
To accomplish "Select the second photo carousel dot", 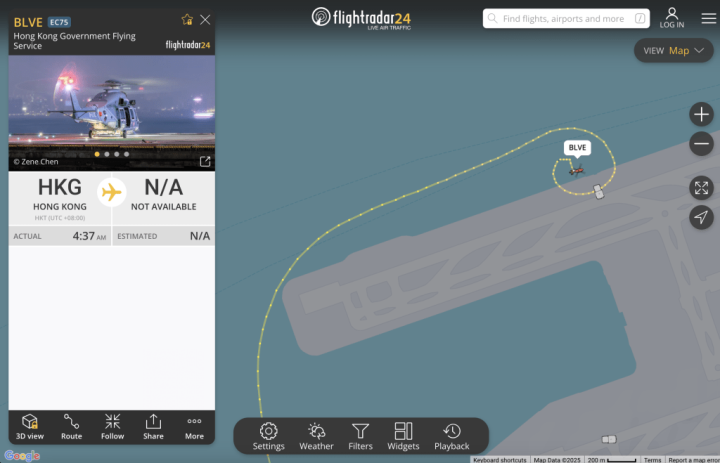I will coord(107,154).
